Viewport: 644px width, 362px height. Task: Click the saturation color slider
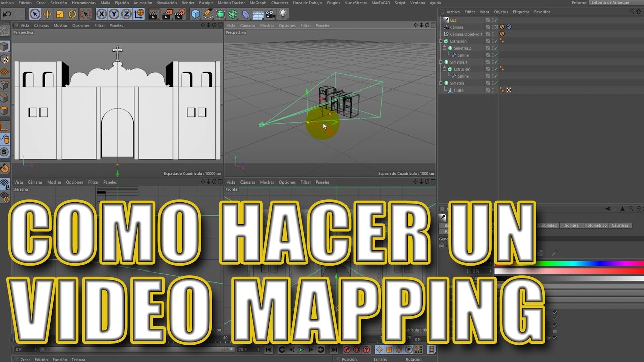click(569, 271)
